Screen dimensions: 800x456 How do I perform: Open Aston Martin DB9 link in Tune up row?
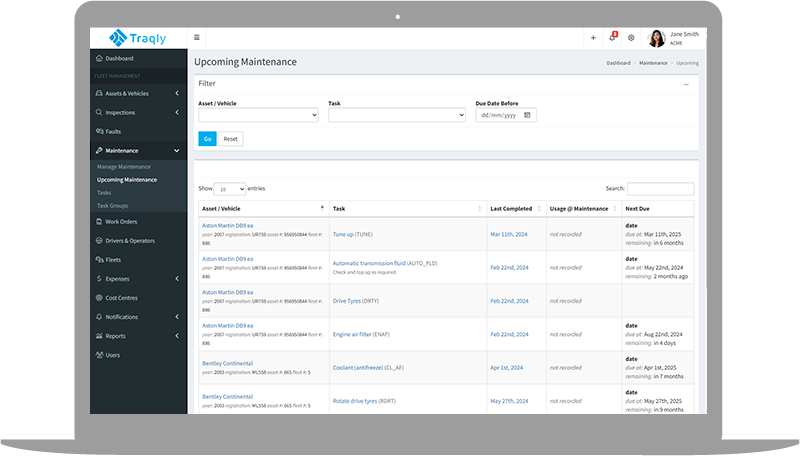(228, 225)
